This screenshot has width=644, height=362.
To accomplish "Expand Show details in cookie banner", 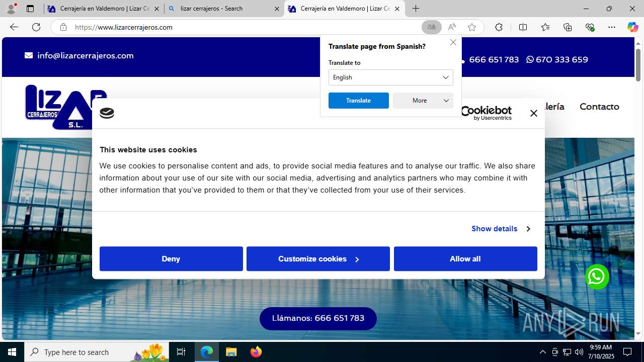I will pos(501,229).
